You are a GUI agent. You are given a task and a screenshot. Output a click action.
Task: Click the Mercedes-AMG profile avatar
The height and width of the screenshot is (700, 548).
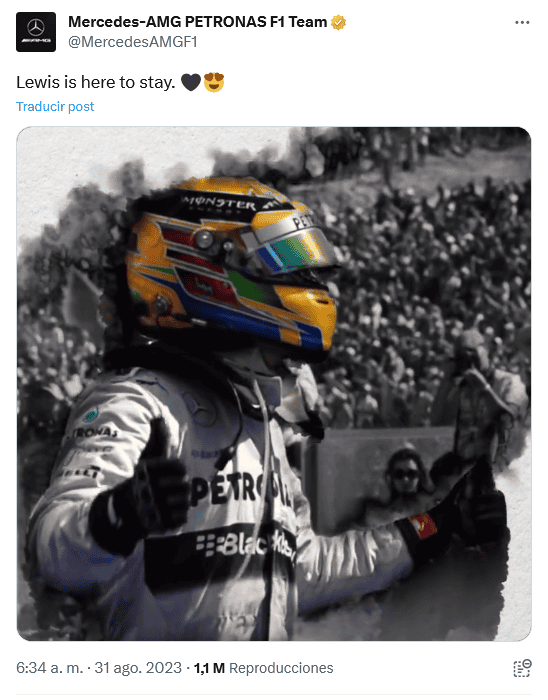(x=36, y=32)
